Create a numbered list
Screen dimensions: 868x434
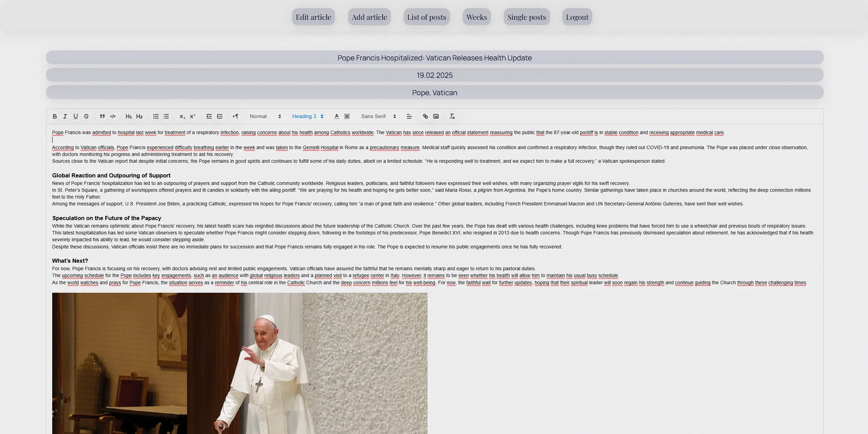coord(156,116)
